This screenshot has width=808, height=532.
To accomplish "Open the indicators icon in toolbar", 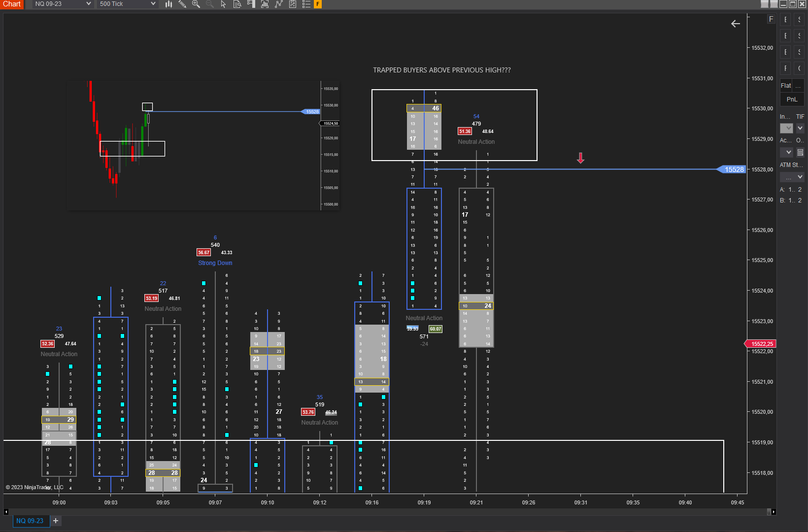I will click(x=265, y=4).
